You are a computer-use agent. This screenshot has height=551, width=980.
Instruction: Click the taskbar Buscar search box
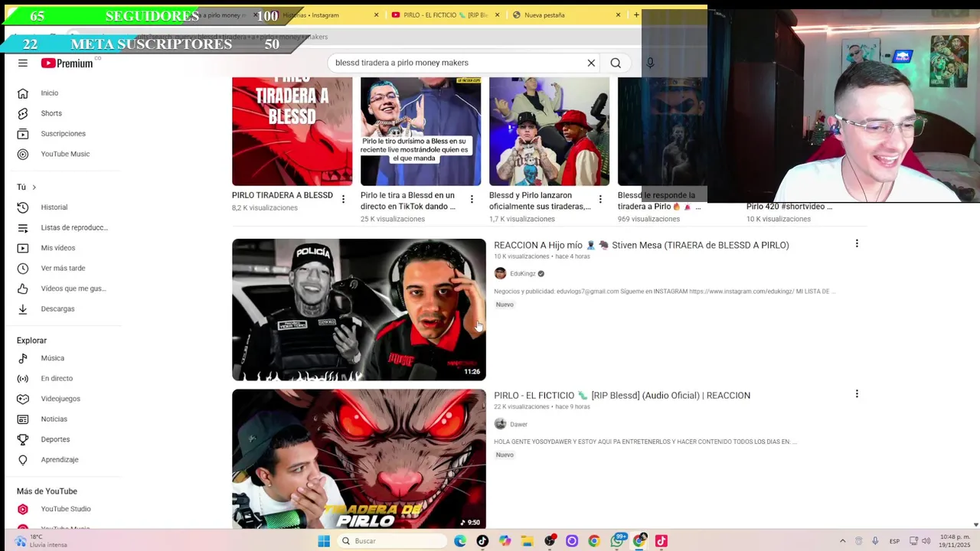point(393,541)
